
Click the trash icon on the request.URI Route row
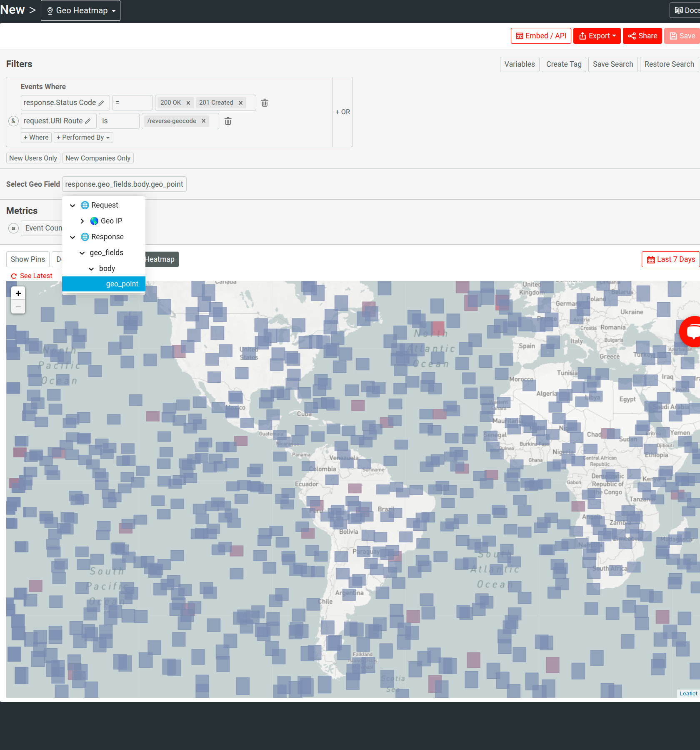tap(227, 121)
